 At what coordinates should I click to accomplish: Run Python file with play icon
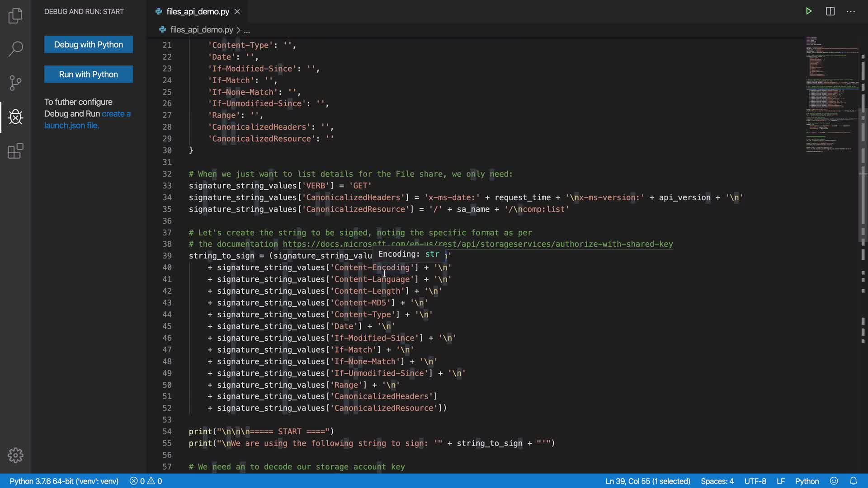pyautogui.click(x=809, y=11)
